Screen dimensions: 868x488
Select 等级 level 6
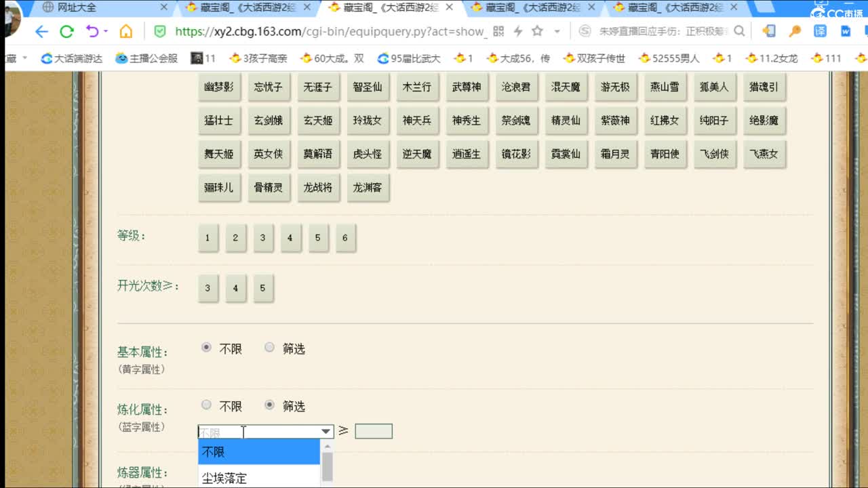point(345,238)
